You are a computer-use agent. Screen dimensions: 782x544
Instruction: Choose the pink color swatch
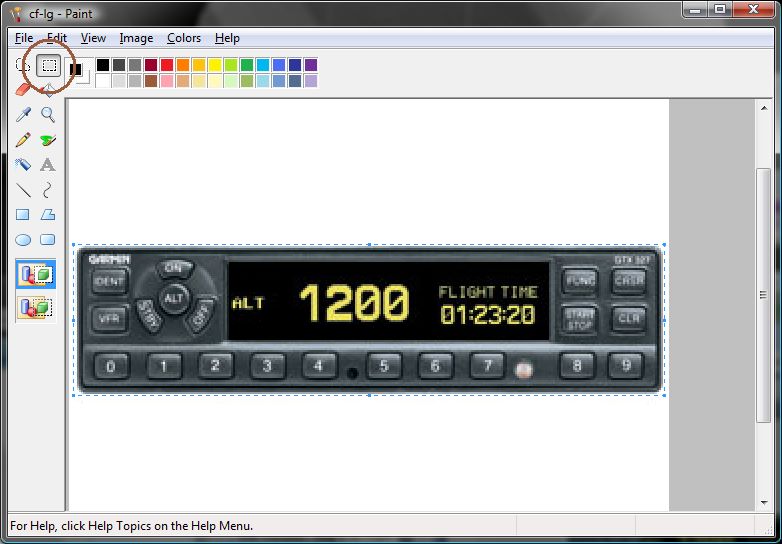click(167, 81)
